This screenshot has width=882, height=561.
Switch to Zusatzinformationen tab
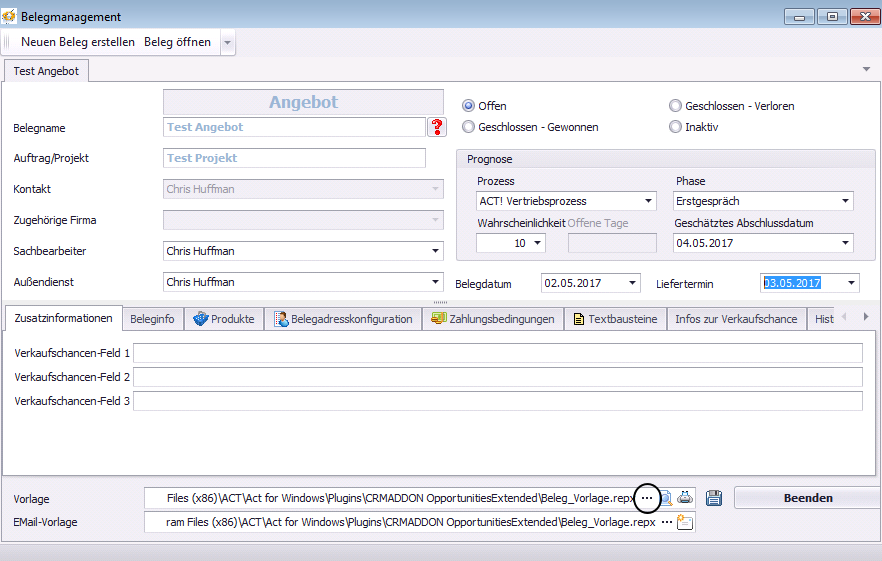click(64, 318)
